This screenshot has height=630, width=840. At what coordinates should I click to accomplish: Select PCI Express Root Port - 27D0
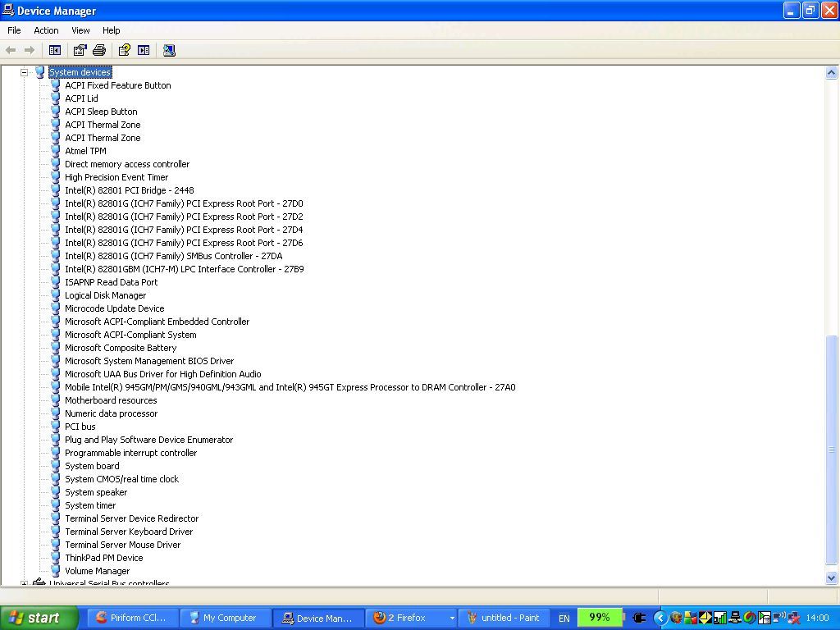tap(184, 203)
